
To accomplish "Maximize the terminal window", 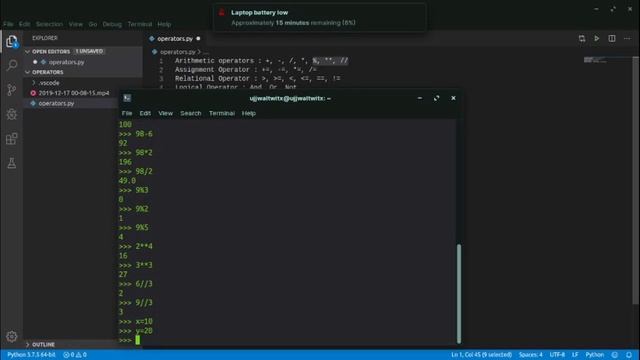I will [436, 98].
